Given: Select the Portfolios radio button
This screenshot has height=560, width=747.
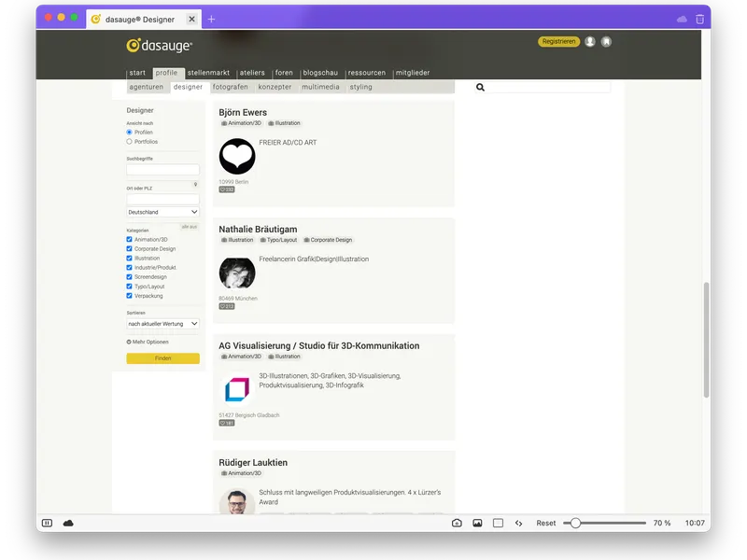Looking at the screenshot, I should coord(129,142).
